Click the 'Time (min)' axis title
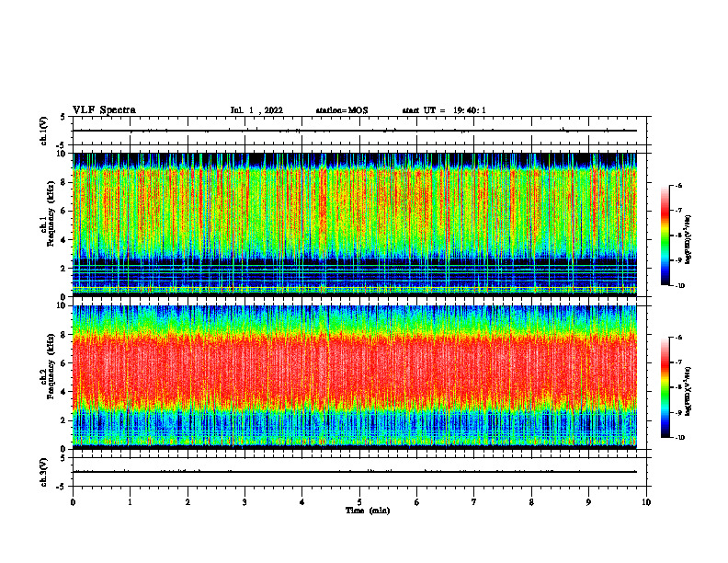Screen dimensions: 728x563 pyautogui.click(x=368, y=511)
